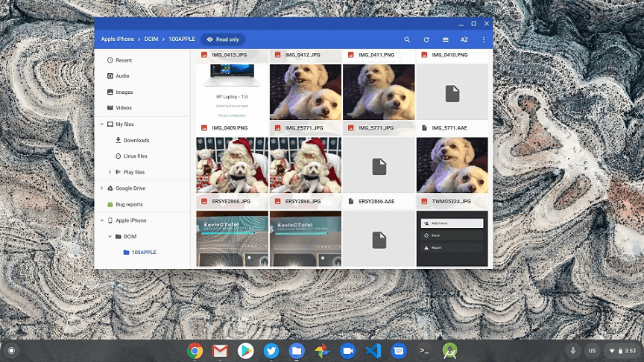This screenshot has height=362, width=644.
Task: Expand the Play files folder
Action: click(110, 172)
